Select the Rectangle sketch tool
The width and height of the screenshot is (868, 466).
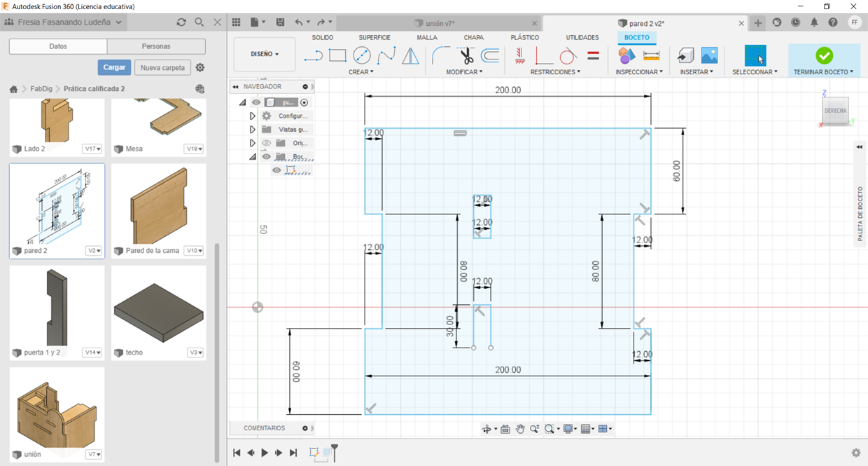[x=337, y=55]
